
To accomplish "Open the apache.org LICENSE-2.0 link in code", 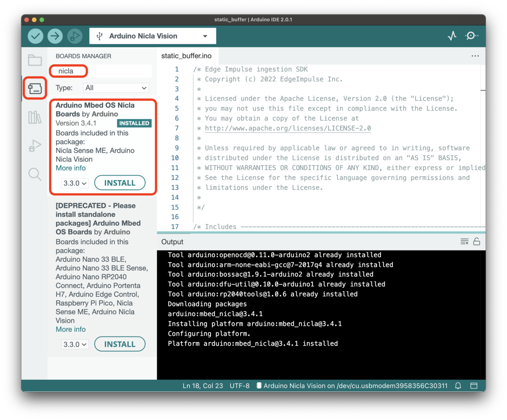I will coord(288,128).
